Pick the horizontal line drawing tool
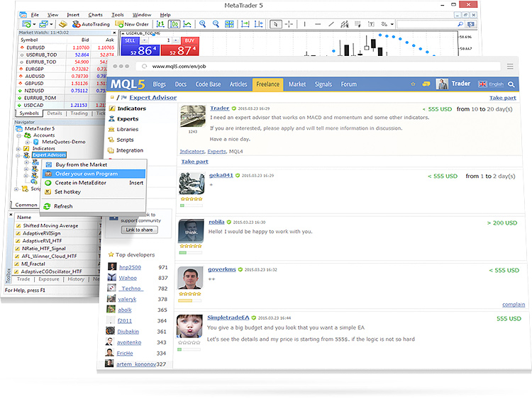Viewport: 532px width, 399px height. [x=318, y=24]
